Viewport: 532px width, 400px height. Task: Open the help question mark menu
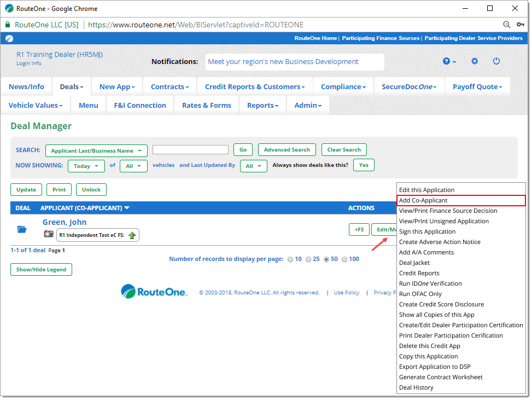click(449, 61)
